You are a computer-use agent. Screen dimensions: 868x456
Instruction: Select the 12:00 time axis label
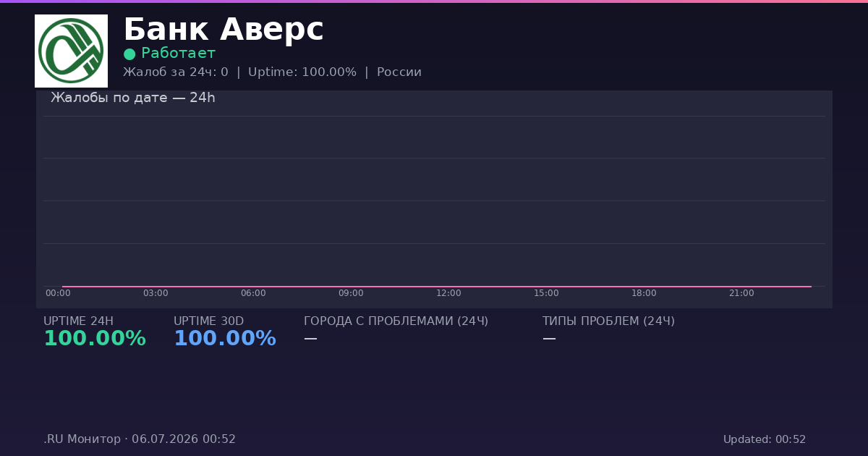click(x=448, y=293)
